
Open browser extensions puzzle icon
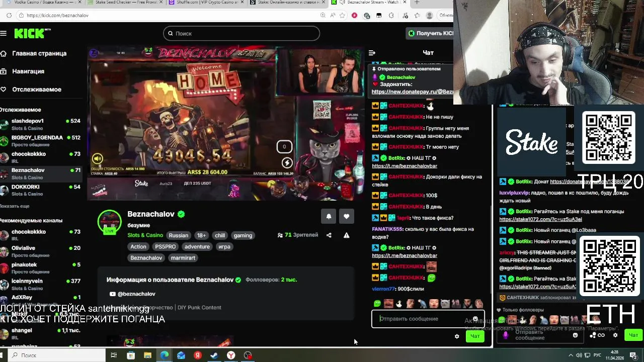click(391, 15)
